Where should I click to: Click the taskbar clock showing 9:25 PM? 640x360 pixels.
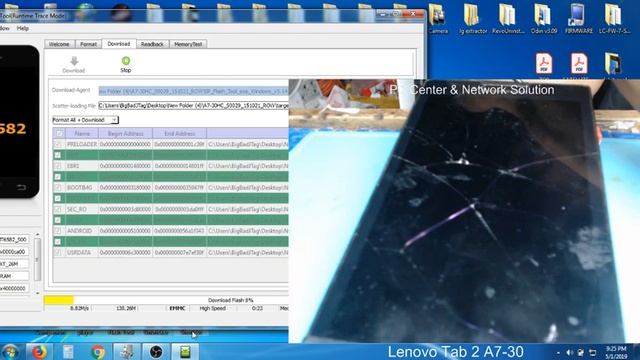point(616,353)
